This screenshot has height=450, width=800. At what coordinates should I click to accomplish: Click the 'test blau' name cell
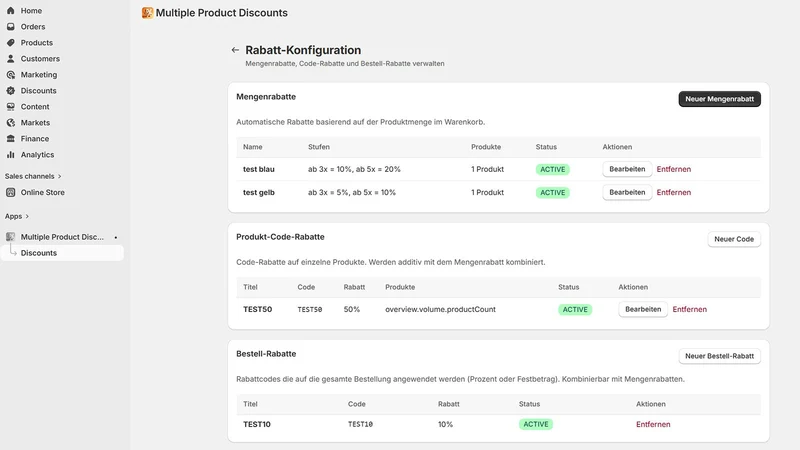(259, 169)
